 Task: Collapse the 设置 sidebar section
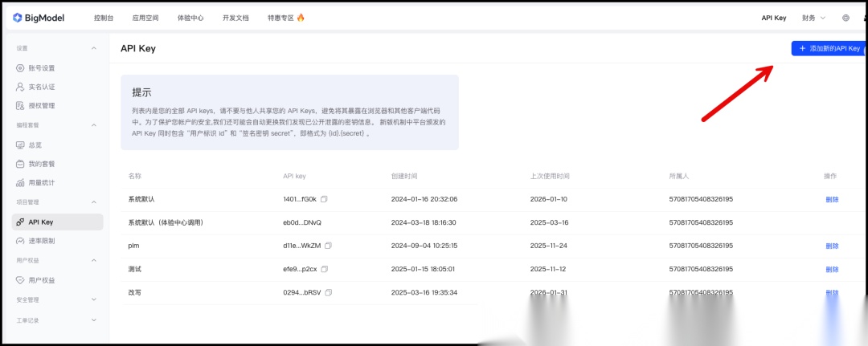(93, 48)
